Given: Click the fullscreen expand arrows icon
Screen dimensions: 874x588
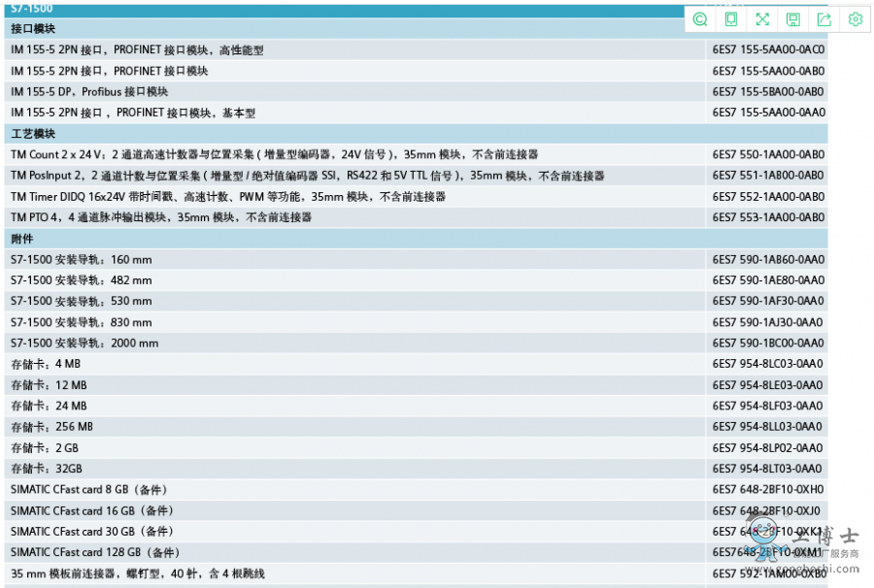Looking at the screenshot, I should pos(762,19).
